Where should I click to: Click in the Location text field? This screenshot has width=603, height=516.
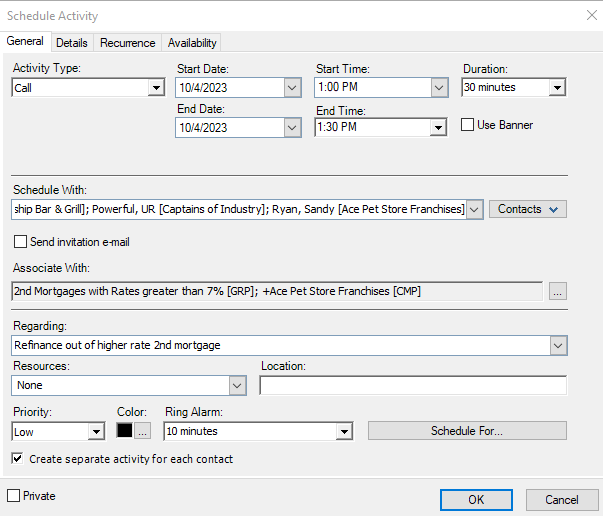click(x=413, y=385)
